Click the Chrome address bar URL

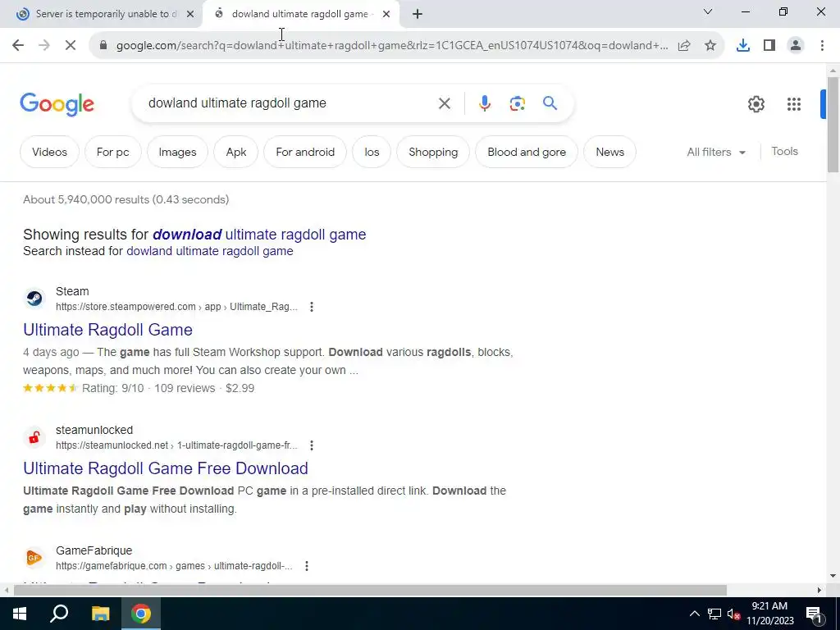(x=391, y=46)
